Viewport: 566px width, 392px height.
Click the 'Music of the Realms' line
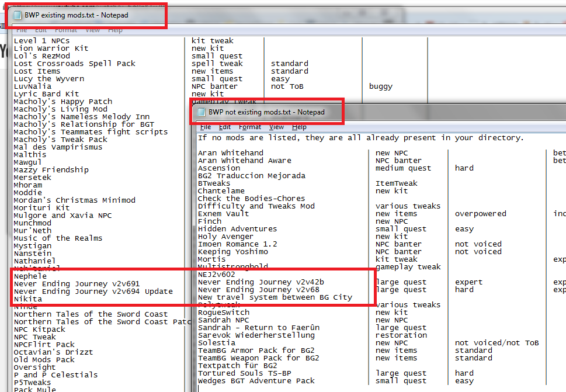(58, 238)
